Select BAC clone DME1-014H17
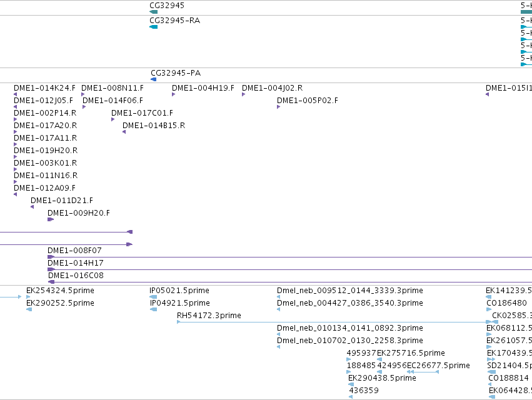 coord(76,263)
